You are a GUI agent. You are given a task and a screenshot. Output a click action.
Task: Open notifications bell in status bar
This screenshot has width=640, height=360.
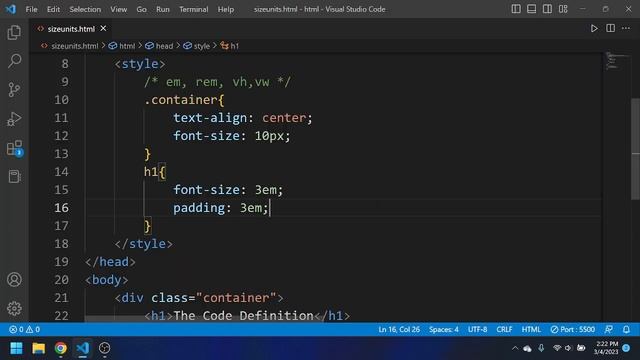pyautogui.click(x=626, y=329)
